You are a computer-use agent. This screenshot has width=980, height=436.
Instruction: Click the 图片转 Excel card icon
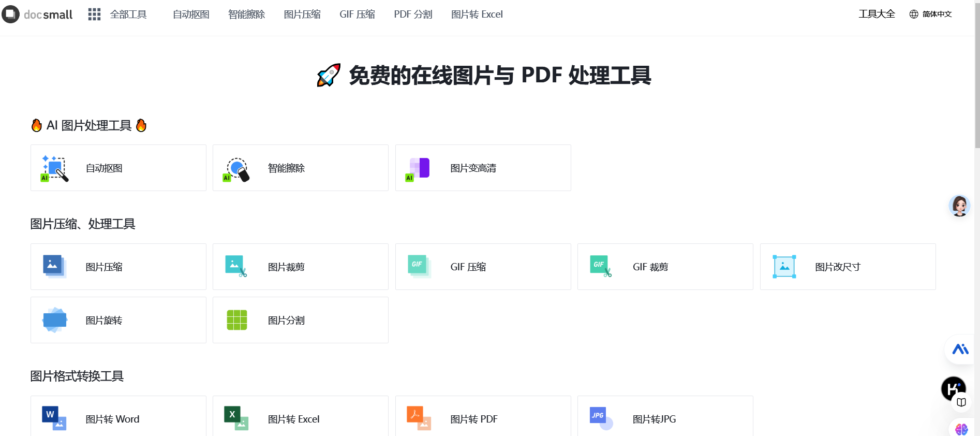click(x=236, y=418)
